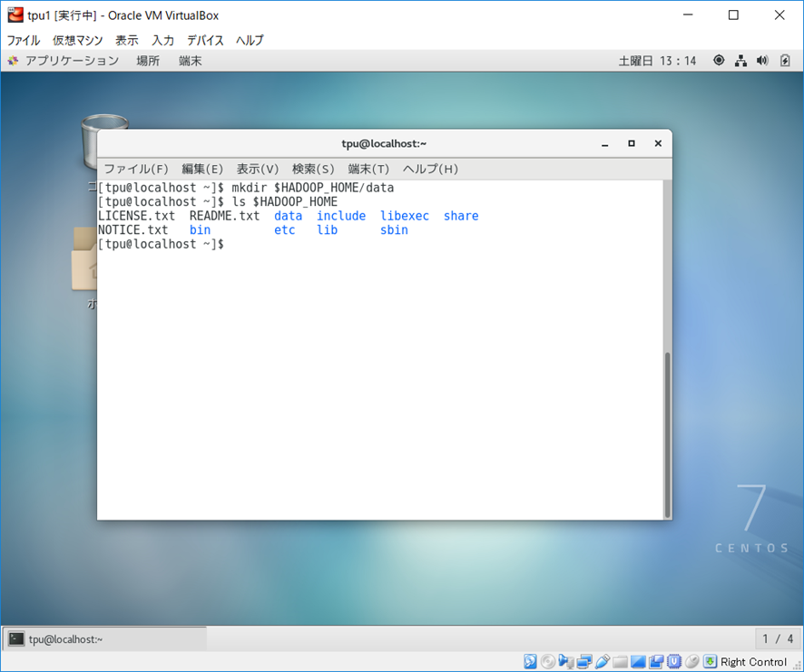The image size is (804, 672).
Task: Click the terminal vertical scrollbar
Action: pos(667,435)
